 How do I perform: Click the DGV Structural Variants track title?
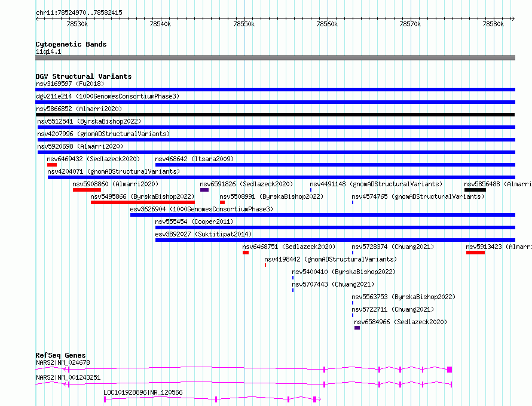pos(84,76)
